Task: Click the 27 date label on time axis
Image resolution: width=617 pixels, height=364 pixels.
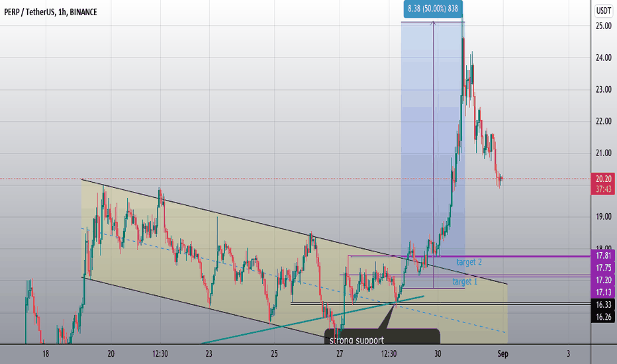Action: tap(340, 354)
